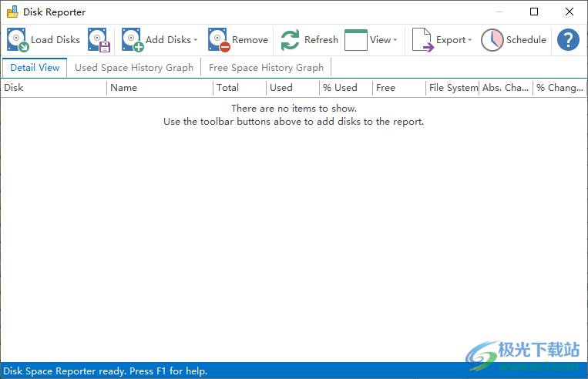588x379 pixels.
Task: Sort by the Free column header
Action: coord(399,88)
